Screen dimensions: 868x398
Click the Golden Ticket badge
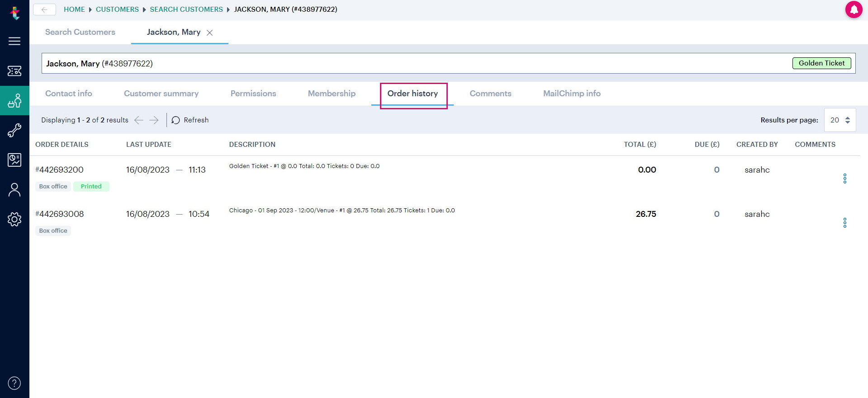pyautogui.click(x=821, y=63)
